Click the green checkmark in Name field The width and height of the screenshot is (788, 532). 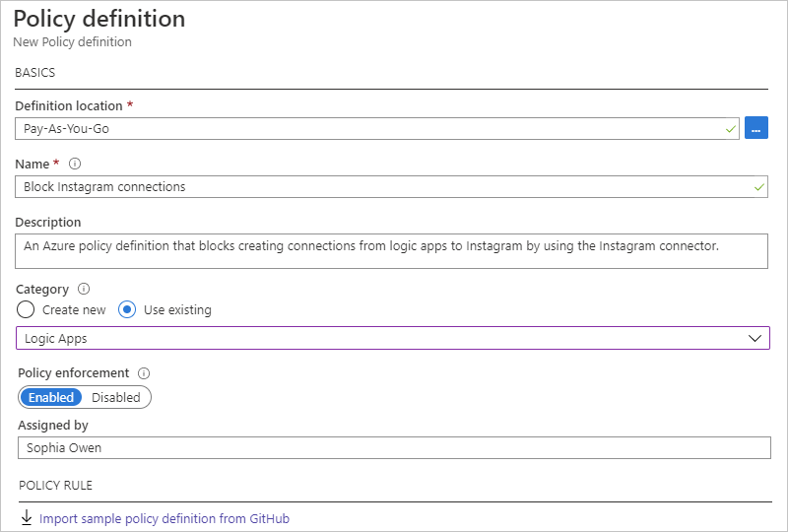click(758, 186)
